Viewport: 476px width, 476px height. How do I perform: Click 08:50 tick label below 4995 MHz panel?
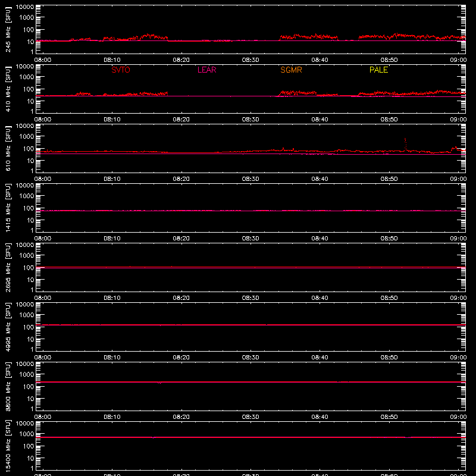tap(389, 358)
